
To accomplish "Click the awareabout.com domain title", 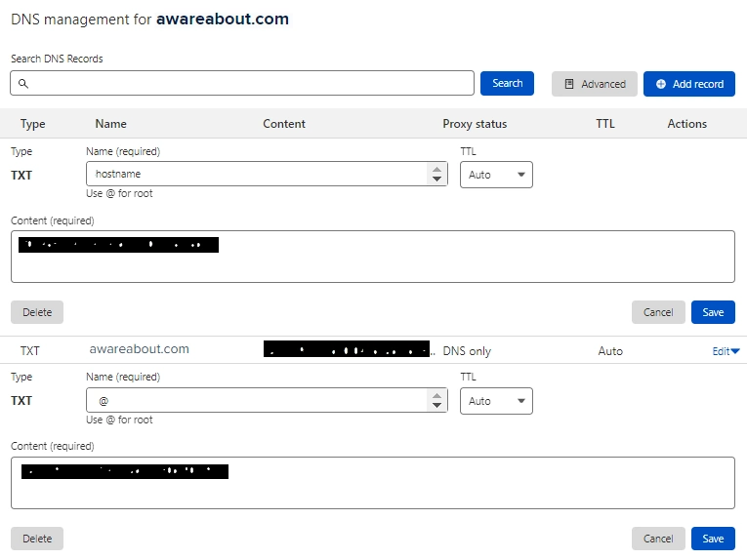I will [x=223, y=20].
